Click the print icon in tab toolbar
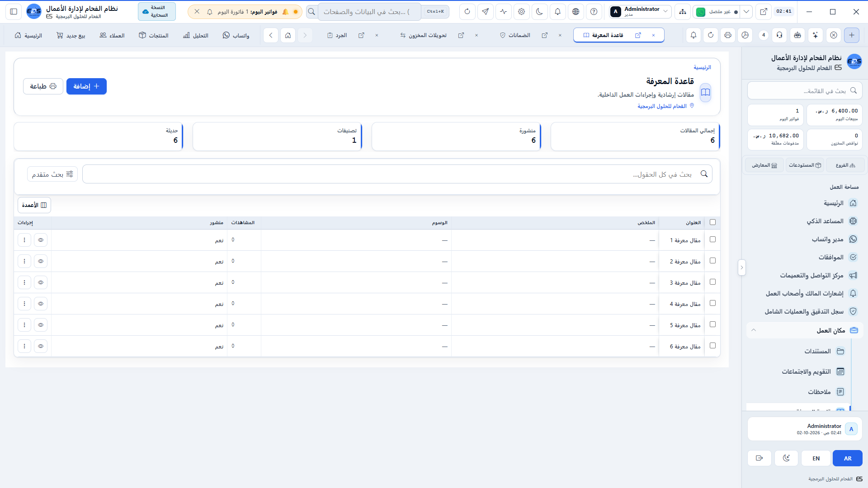 pos(728,35)
